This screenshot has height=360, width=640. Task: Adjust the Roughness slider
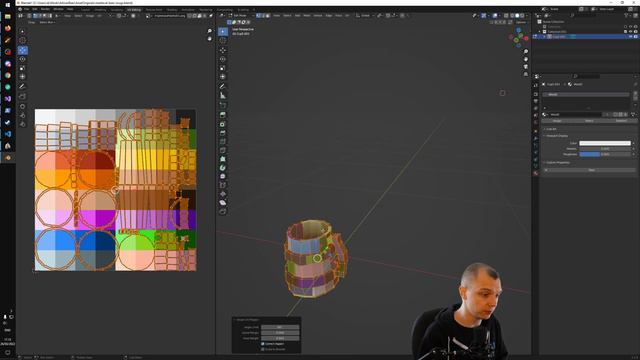pos(605,154)
